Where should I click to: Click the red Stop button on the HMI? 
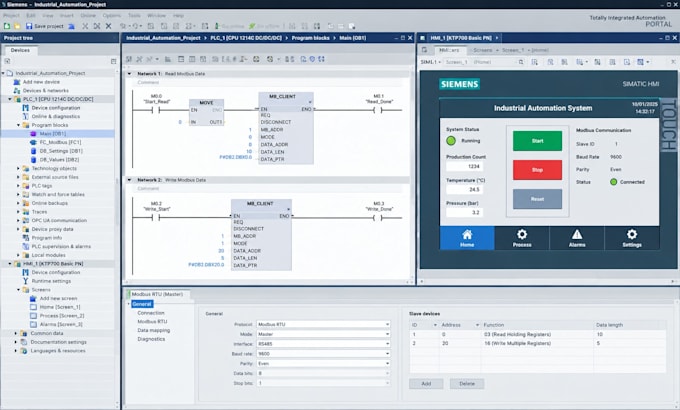537,170
